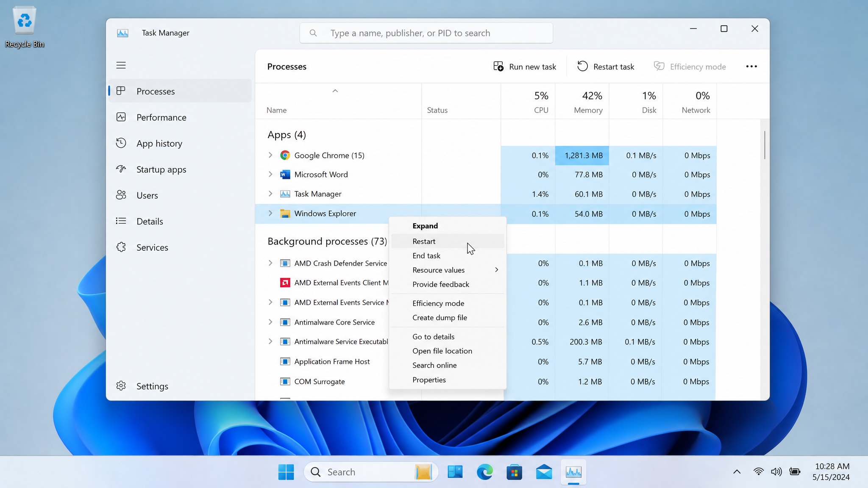The height and width of the screenshot is (488, 868).
Task: Choose Go to details in context menu
Action: coord(448,337)
